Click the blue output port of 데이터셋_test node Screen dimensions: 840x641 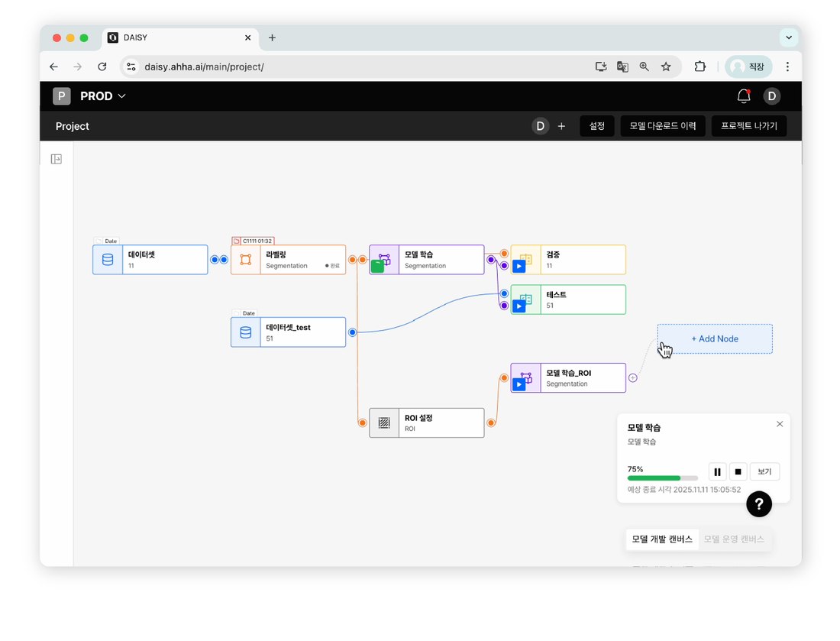click(x=353, y=332)
